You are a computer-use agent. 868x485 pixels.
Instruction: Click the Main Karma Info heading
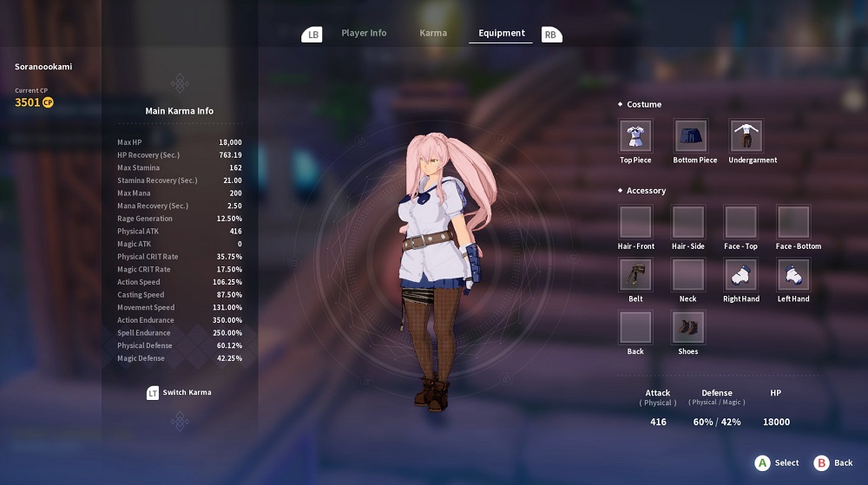[180, 110]
